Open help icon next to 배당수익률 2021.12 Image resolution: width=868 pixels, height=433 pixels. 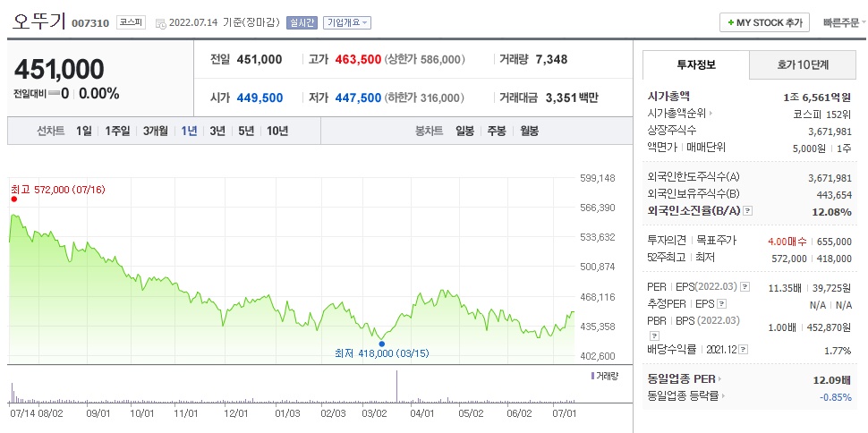[744, 350]
